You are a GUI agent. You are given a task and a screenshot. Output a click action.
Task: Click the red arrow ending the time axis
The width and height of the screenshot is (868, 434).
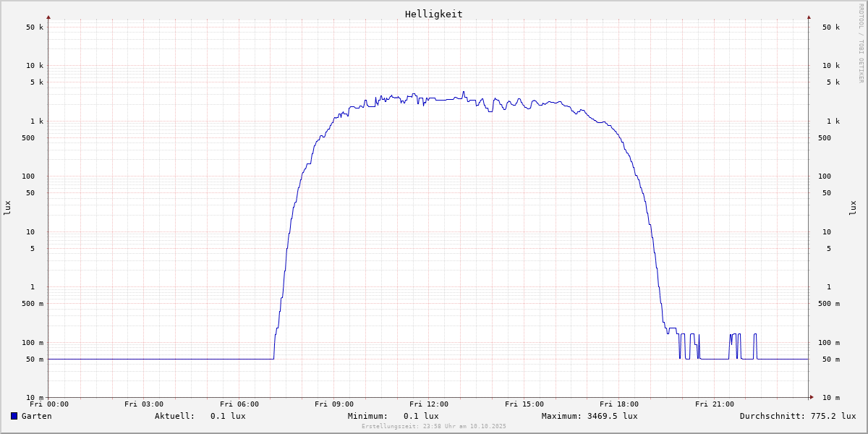click(812, 397)
